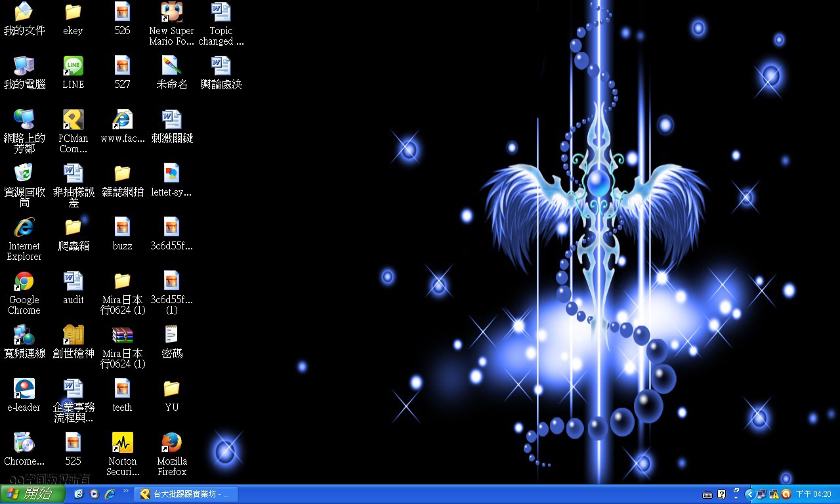Select the Mira日本行0624 (1) folder icon
Image resolution: width=840 pixels, height=504 pixels.
(x=123, y=281)
